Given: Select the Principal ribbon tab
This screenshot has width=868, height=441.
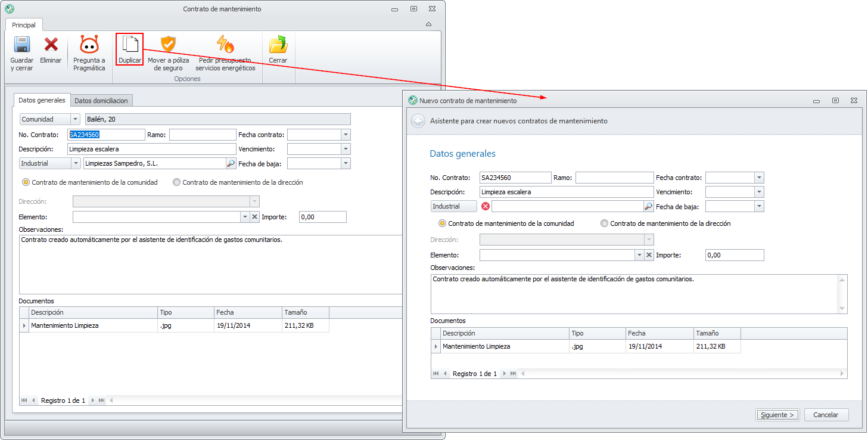Looking at the screenshot, I should (24, 25).
